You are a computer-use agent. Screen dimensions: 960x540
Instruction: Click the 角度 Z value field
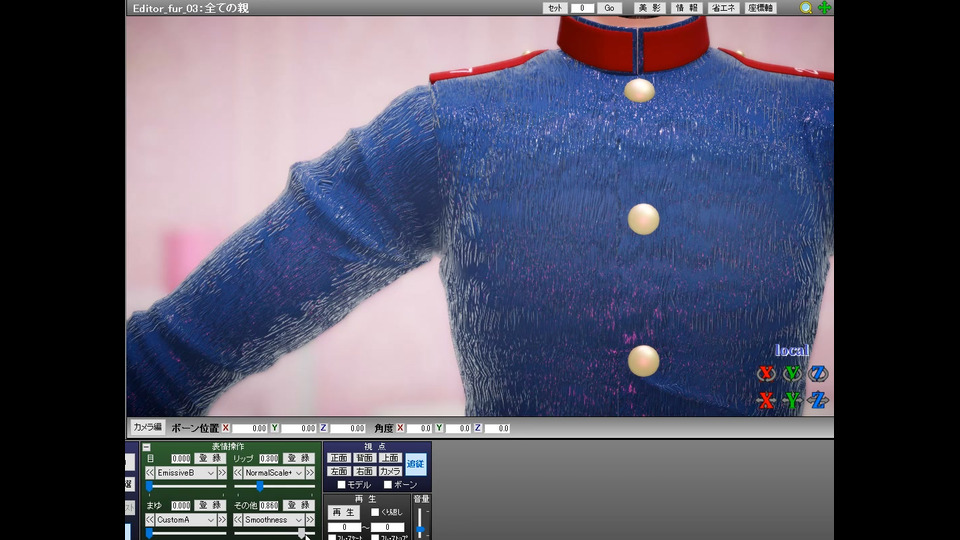tap(497, 428)
